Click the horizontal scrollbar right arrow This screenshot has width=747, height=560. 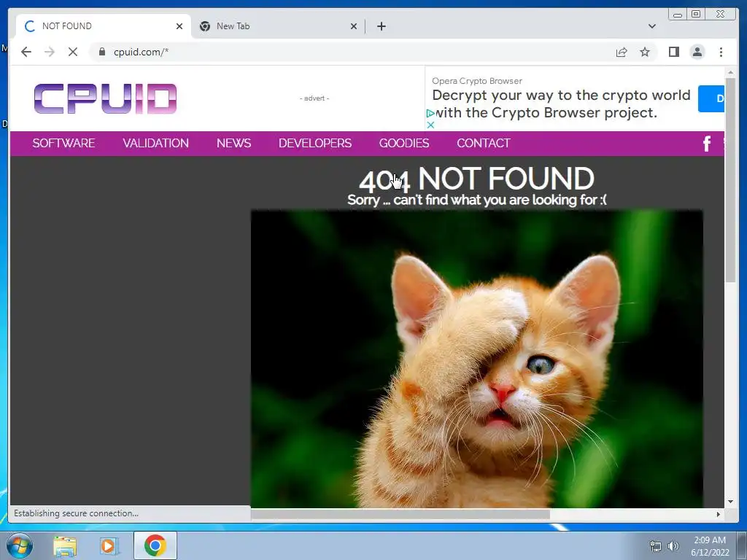[x=719, y=514]
